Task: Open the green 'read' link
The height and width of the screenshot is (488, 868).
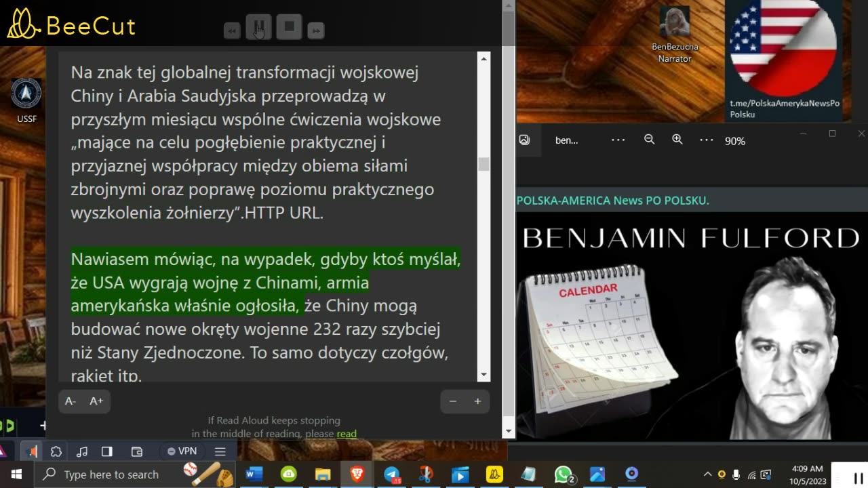Action: pos(347,434)
